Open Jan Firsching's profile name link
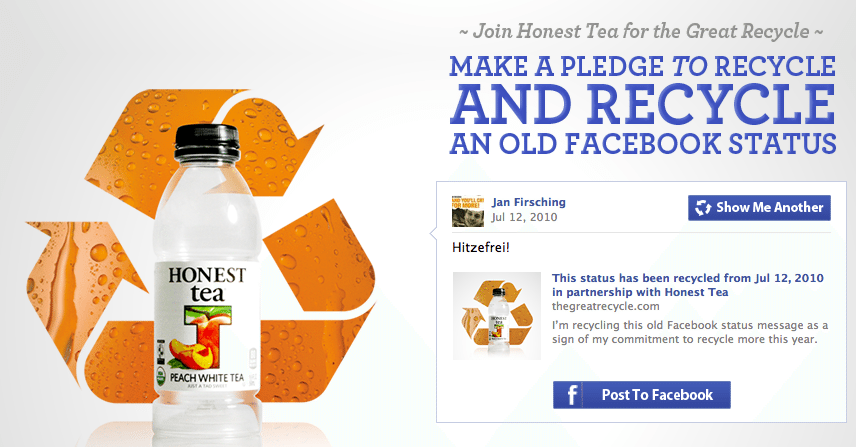 528,202
